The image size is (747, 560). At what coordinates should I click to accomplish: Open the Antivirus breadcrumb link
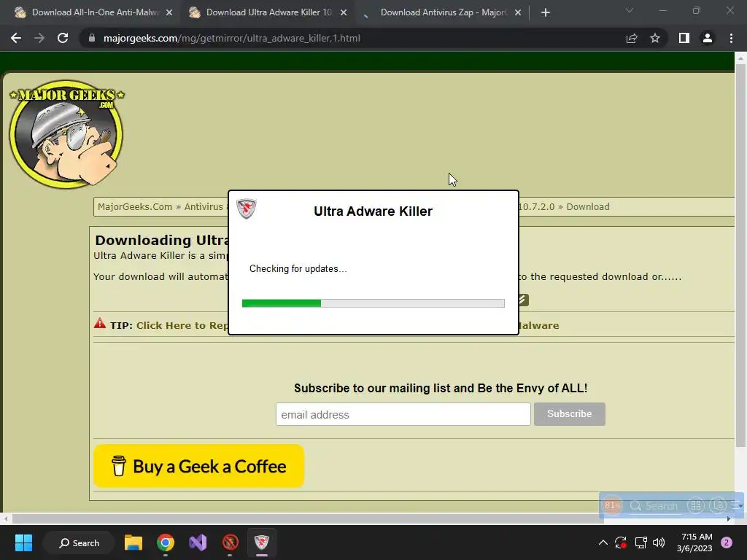[204, 206]
